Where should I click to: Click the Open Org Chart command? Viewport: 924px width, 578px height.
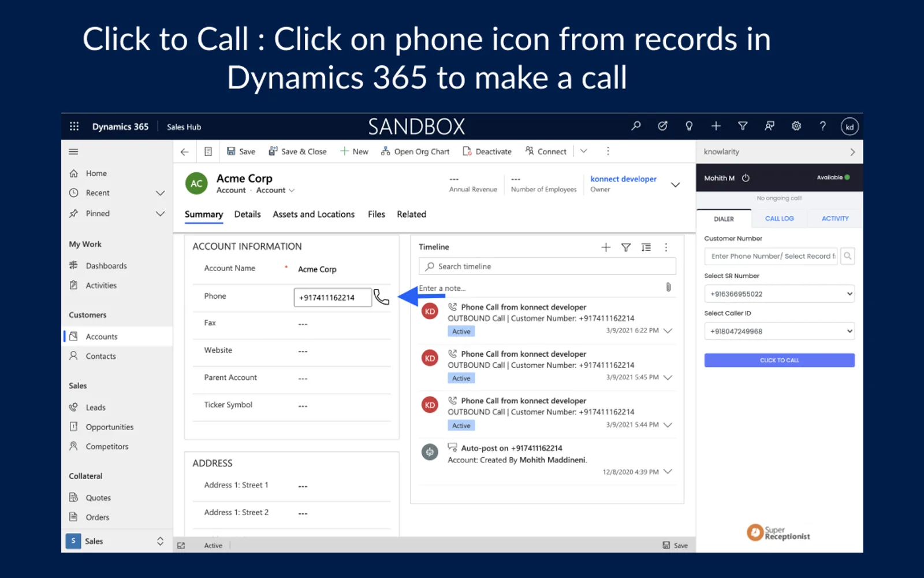pyautogui.click(x=415, y=151)
